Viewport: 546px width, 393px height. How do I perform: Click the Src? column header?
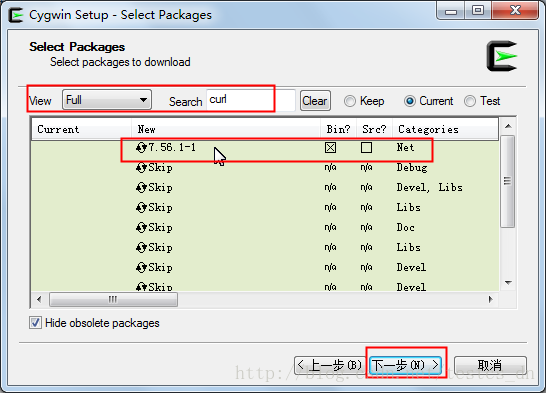click(x=374, y=129)
